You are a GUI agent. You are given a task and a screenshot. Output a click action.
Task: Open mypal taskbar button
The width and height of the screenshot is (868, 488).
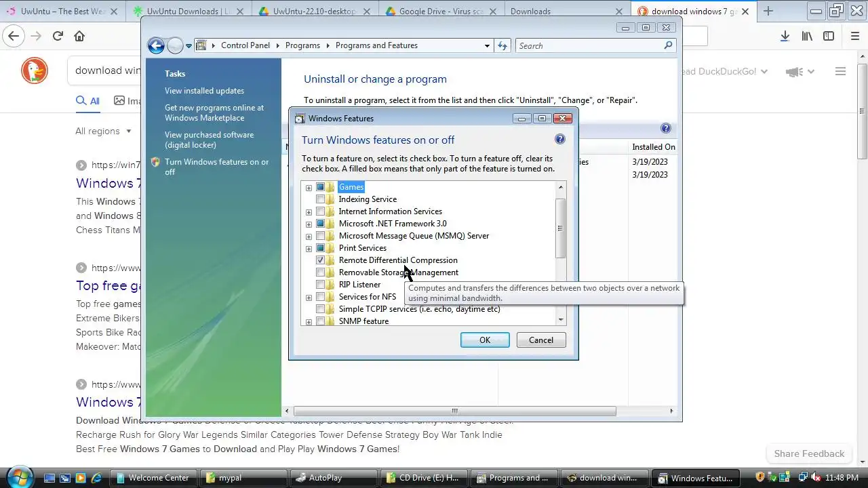(244, 478)
